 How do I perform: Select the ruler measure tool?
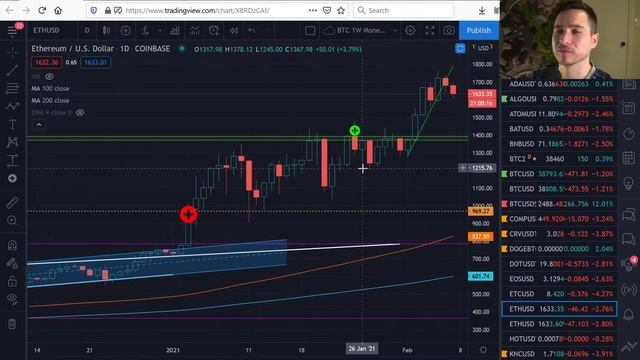pyautogui.click(x=12, y=202)
